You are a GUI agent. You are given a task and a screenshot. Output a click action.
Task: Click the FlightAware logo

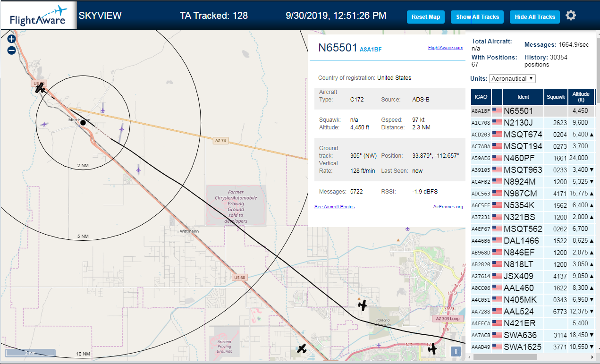[x=38, y=15]
